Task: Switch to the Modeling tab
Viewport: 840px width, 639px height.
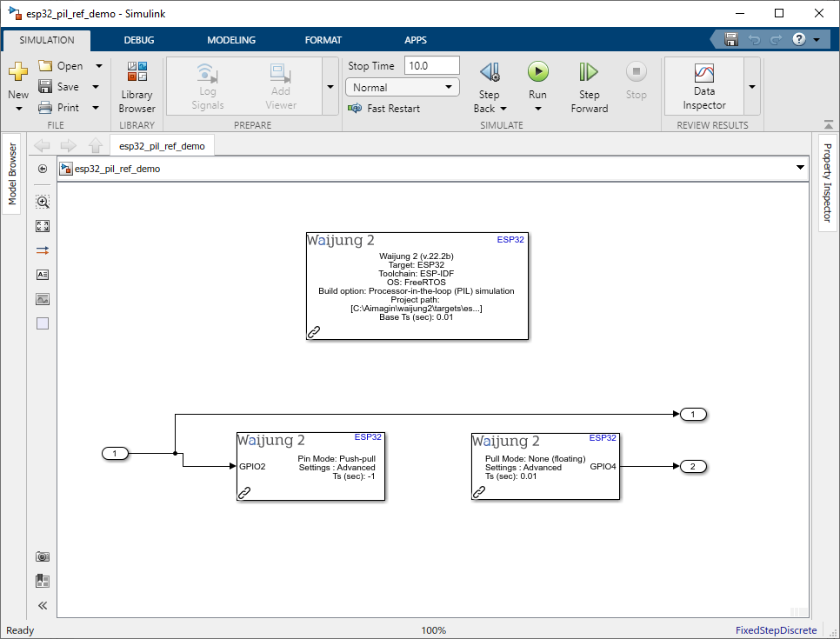Action: pos(231,40)
